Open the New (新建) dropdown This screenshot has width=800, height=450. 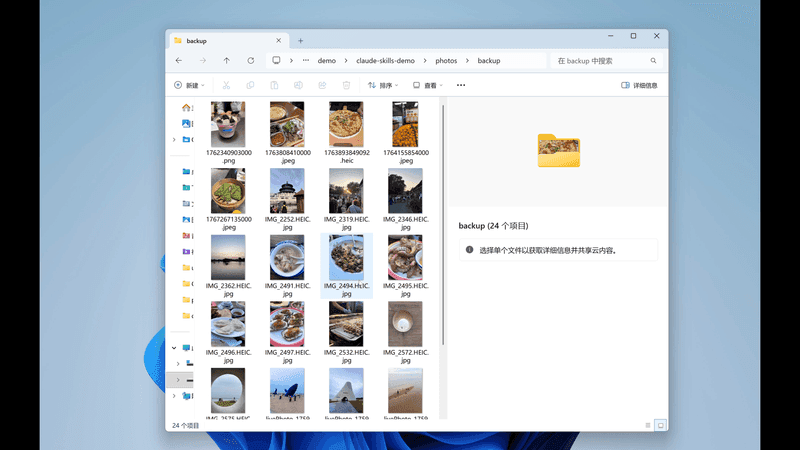[189, 85]
